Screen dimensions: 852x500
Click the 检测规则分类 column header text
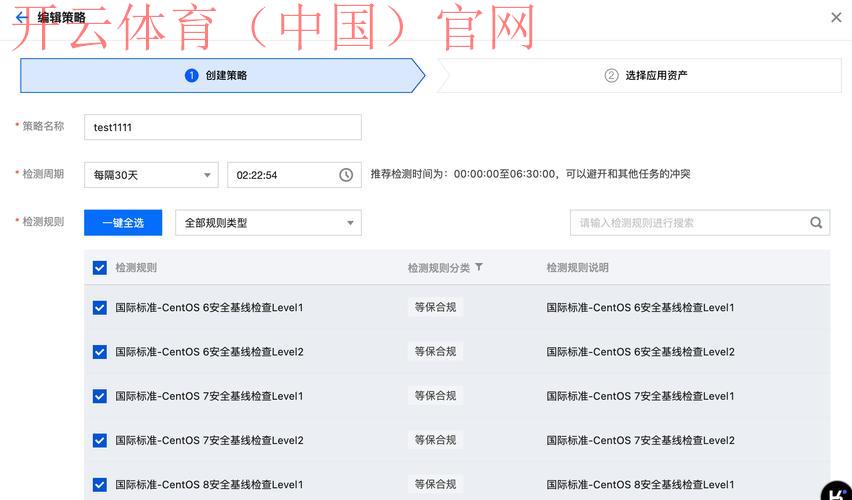(x=438, y=267)
